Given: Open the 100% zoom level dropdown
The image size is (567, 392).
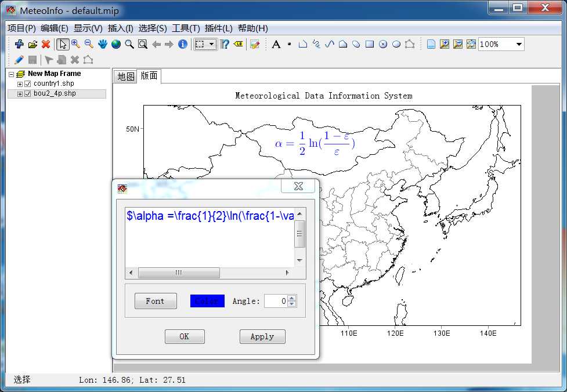Looking at the screenshot, I should point(519,44).
